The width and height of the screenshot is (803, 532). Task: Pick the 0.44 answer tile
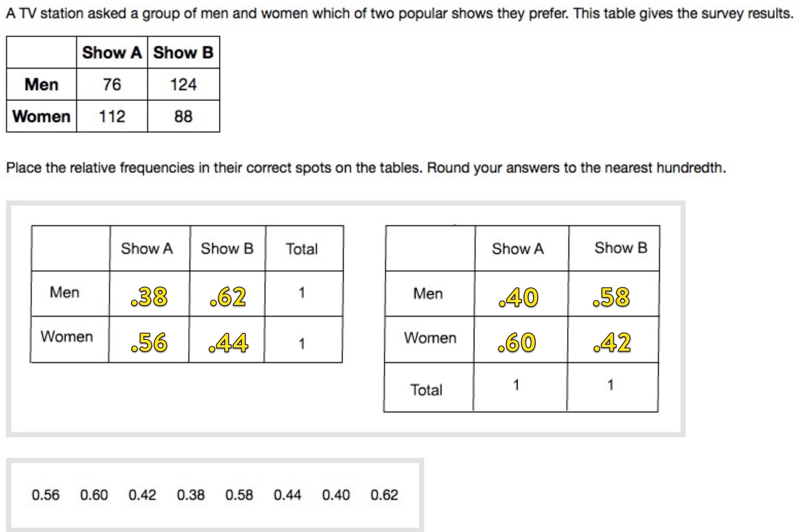[288, 495]
